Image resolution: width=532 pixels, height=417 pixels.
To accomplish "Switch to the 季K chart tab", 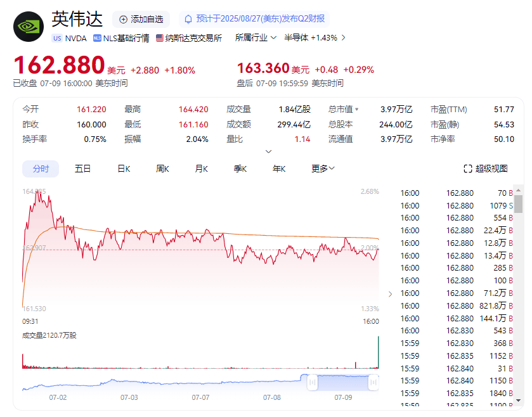I will 240,169.
